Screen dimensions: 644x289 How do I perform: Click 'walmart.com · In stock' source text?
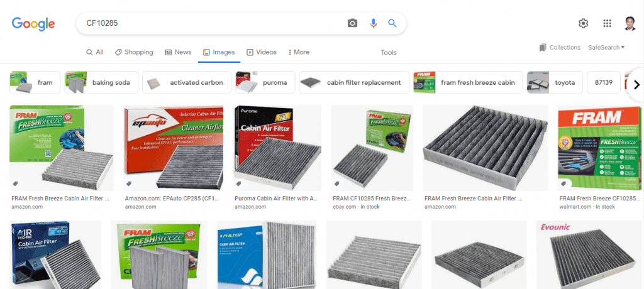587,207
